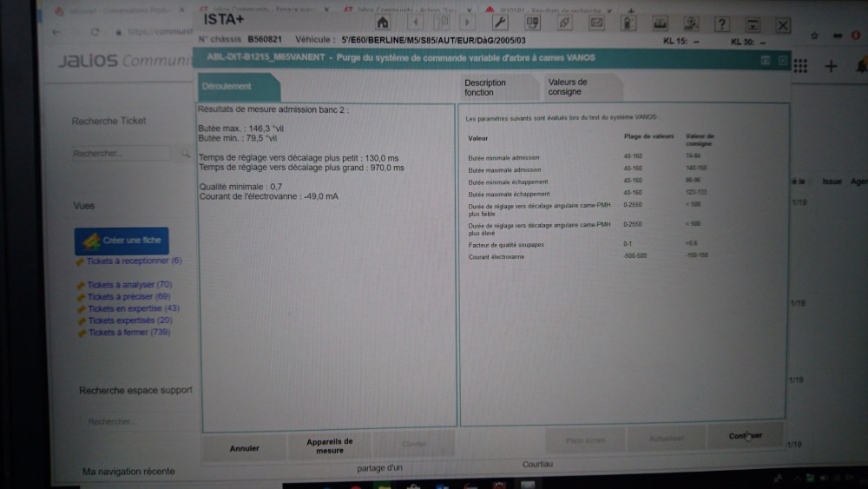Open Tickets à receptionner (6) link
Image resolution: width=868 pixels, height=489 pixels.
(x=134, y=261)
